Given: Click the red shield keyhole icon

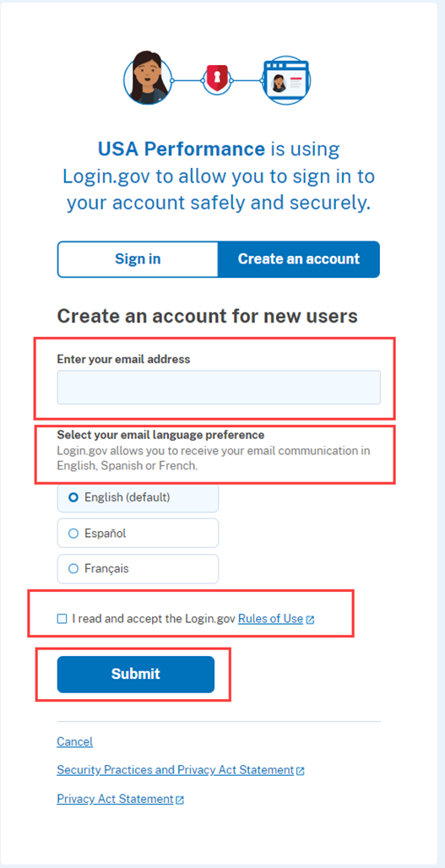Looking at the screenshot, I should 216,79.
